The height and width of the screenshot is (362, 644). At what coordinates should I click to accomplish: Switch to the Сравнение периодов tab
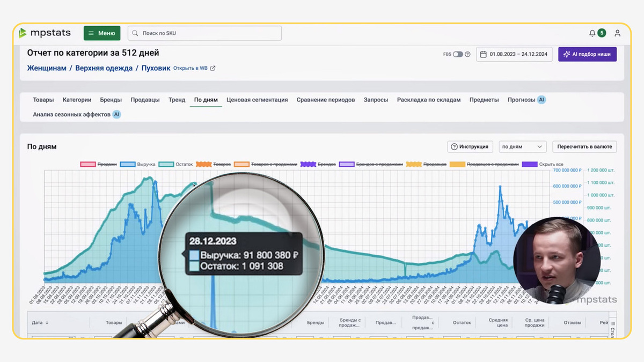[326, 100]
